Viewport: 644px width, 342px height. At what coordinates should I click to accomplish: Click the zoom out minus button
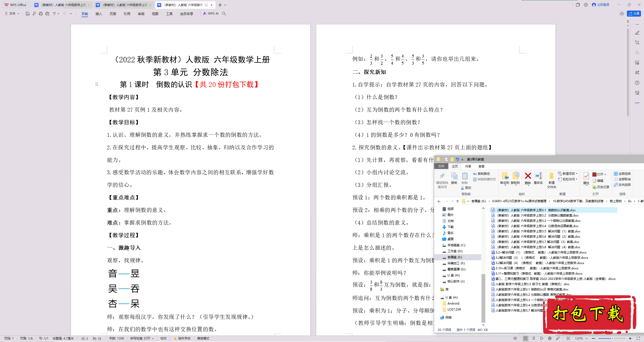tap(593, 338)
